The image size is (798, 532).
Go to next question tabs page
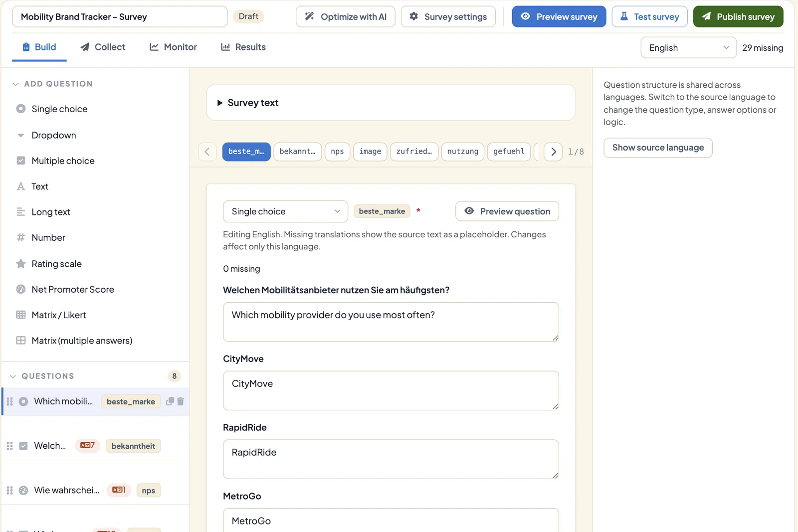coord(553,152)
